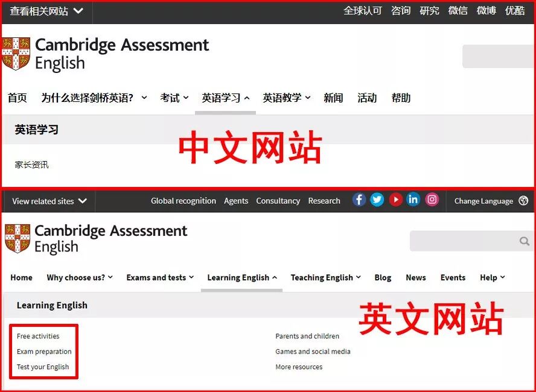
Task: Click the Consultancy link
Action: coord(278,201)
